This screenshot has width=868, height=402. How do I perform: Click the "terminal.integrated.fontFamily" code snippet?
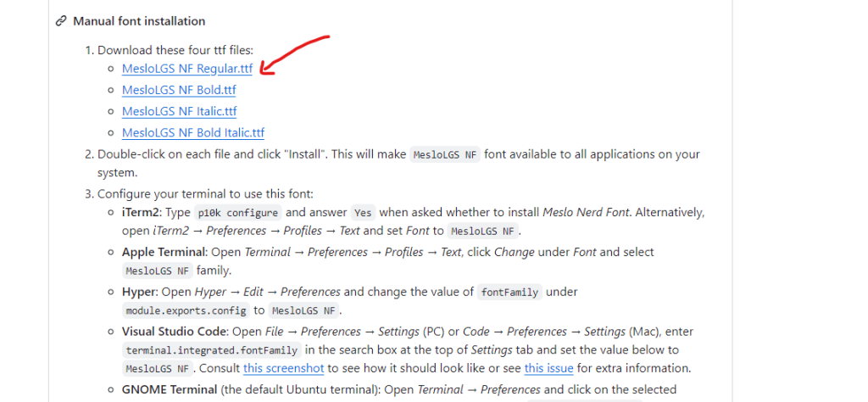click(x=211, y=350)
